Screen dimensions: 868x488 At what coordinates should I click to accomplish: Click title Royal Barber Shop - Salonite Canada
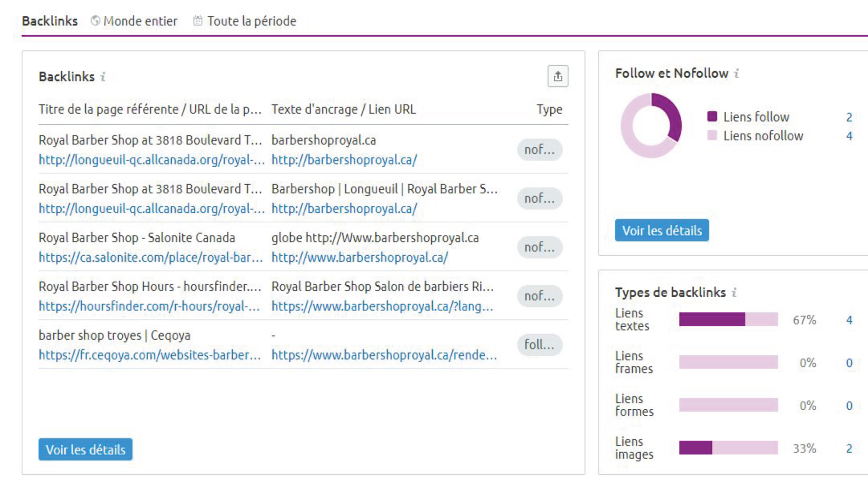[x=137, y=238]
